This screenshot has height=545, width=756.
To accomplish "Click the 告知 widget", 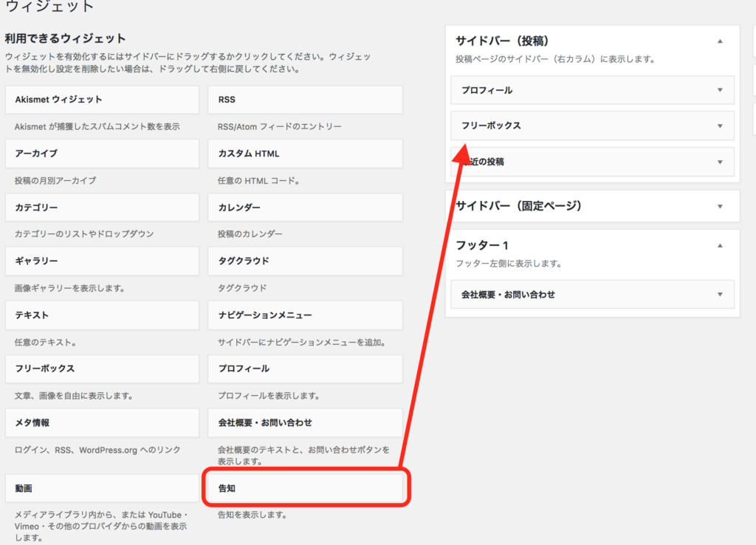I will coord(306,489).
